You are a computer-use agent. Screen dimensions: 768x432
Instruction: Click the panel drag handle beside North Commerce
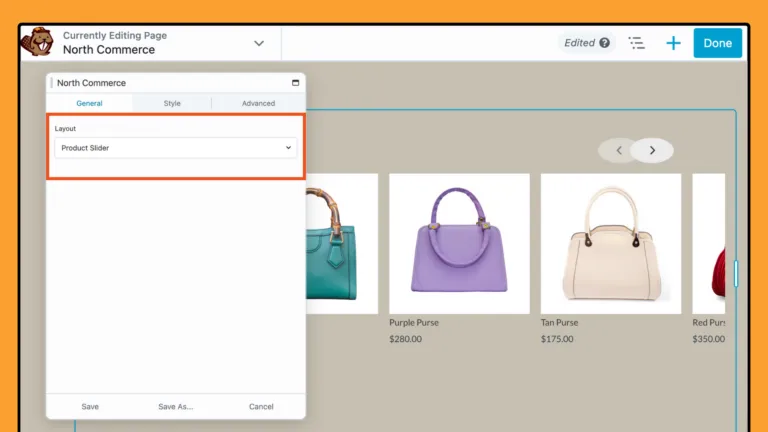pos(51,83)
